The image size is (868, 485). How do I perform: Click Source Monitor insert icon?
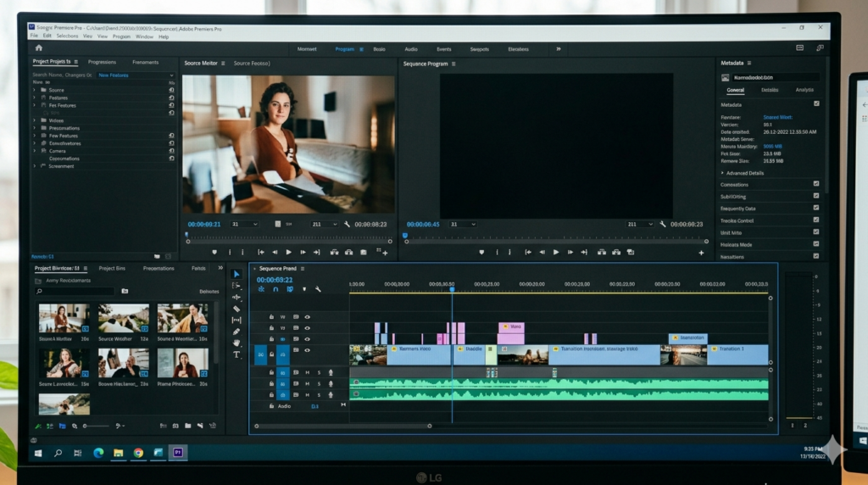coord(334,252)
